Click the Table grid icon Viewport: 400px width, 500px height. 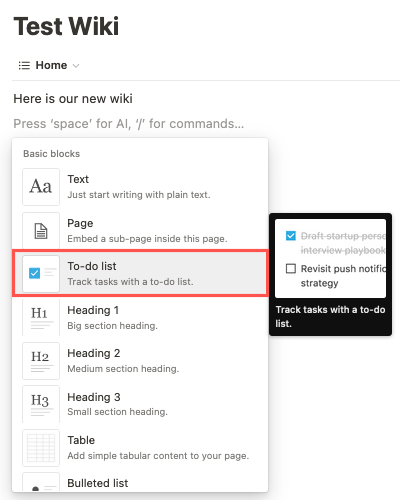pyautogui.click(x=41, y=448)
